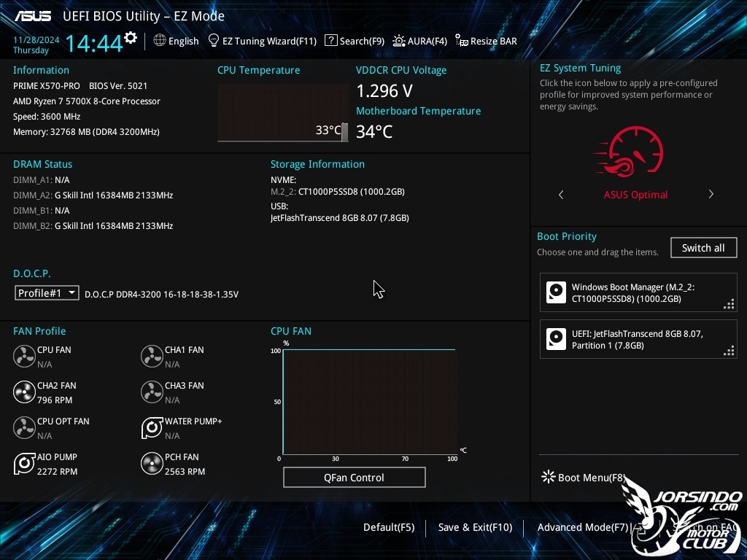This screenshot has width=747, height=560.
Task: Select the CHA3 FAN fan icon
Action: click(152, 392)
